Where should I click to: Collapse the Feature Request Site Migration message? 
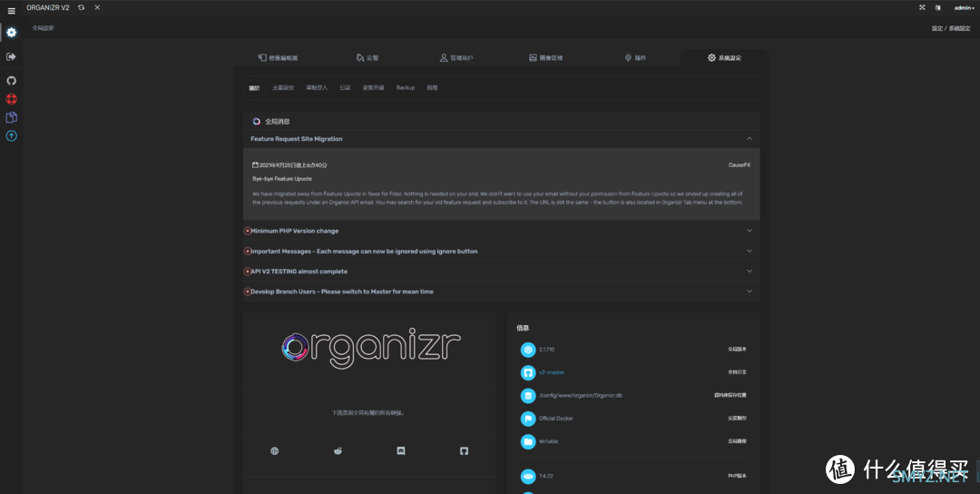pos(750,139)
